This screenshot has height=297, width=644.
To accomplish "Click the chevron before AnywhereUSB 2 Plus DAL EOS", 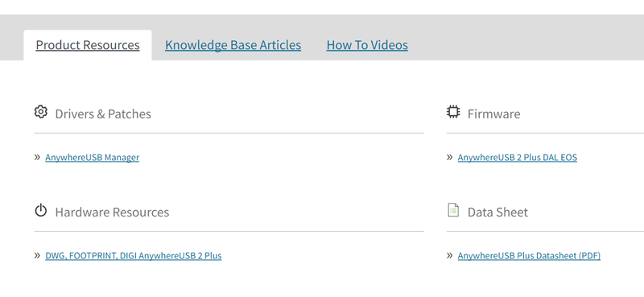I will pos(450,157).
